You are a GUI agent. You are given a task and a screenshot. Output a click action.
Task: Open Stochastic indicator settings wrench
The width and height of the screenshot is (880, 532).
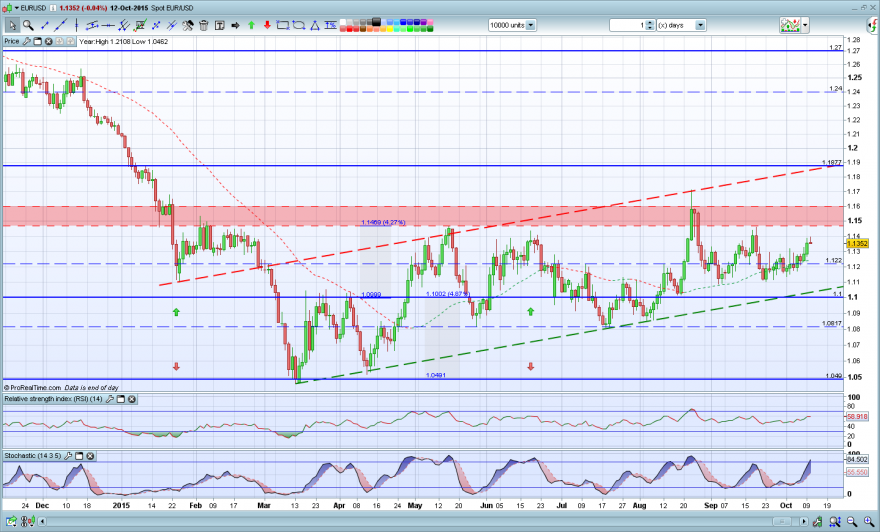(68, 456)
